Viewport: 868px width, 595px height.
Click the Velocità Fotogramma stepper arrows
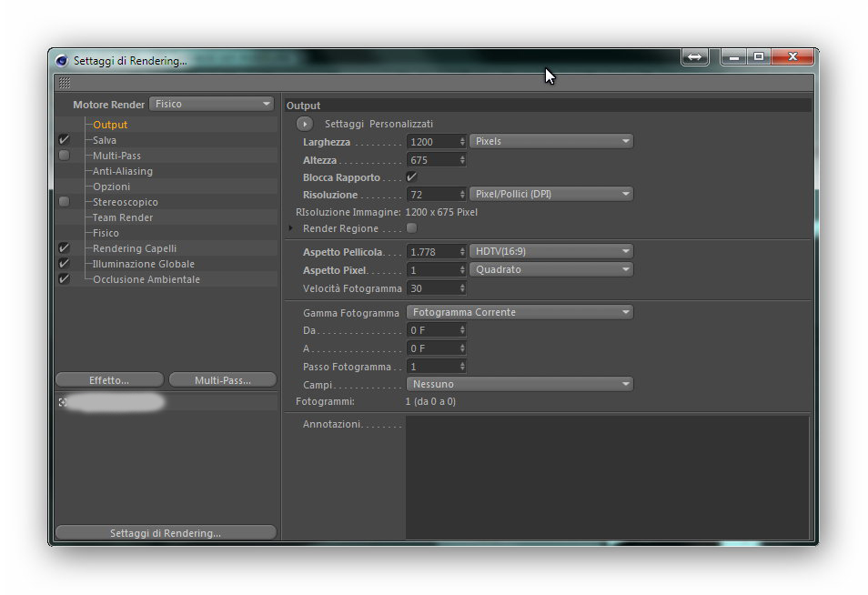[x=463, y=288]
